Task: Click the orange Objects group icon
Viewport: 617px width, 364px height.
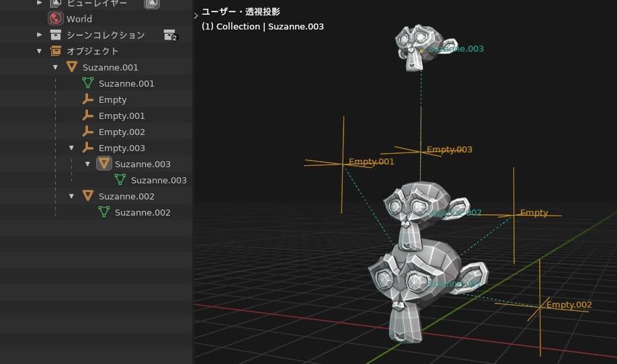Action: [56, 51]
